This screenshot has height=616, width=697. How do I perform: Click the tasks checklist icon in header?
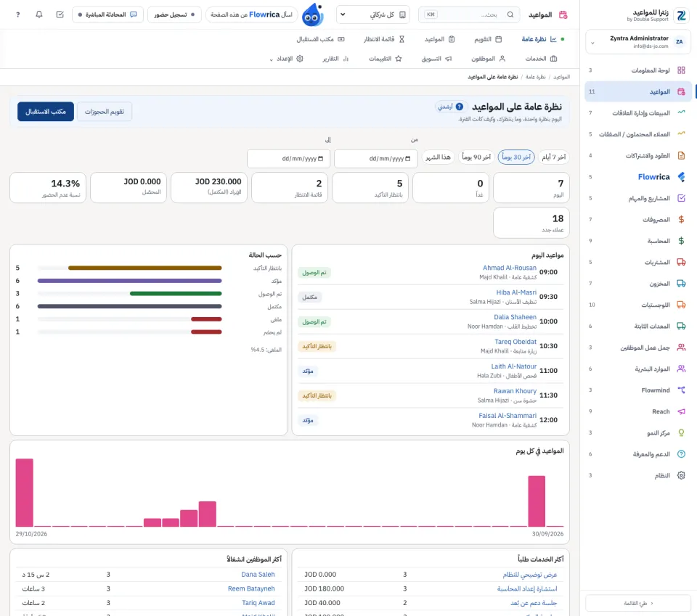point(60,15)
